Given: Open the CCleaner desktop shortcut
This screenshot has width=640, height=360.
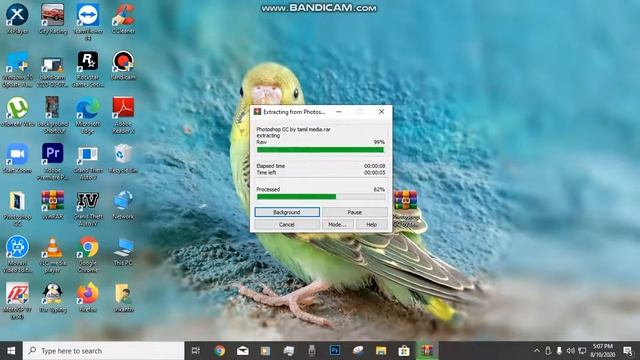Looking at the screenshot, I should click(123, 19).
